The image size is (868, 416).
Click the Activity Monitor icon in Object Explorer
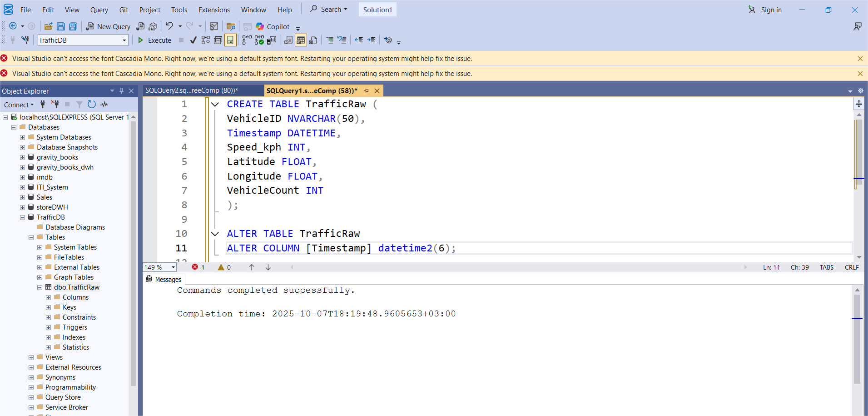[104, 105]
